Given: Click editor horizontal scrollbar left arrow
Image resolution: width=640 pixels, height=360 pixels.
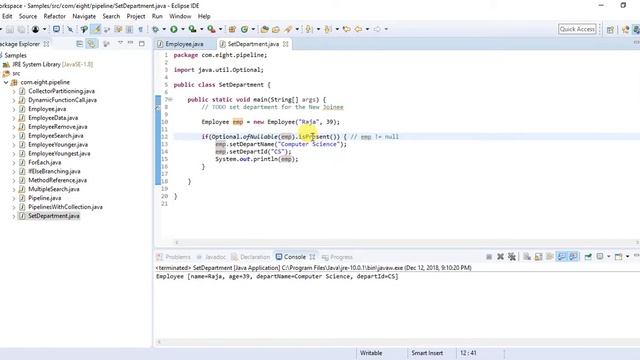Looking at the screenshot, I should click(176, 242).
